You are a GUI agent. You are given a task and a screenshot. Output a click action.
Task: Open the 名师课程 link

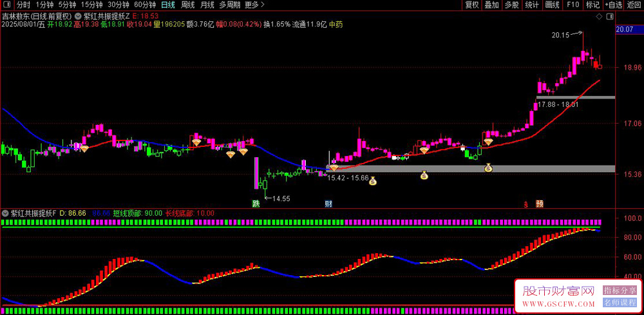coord(620,303)
